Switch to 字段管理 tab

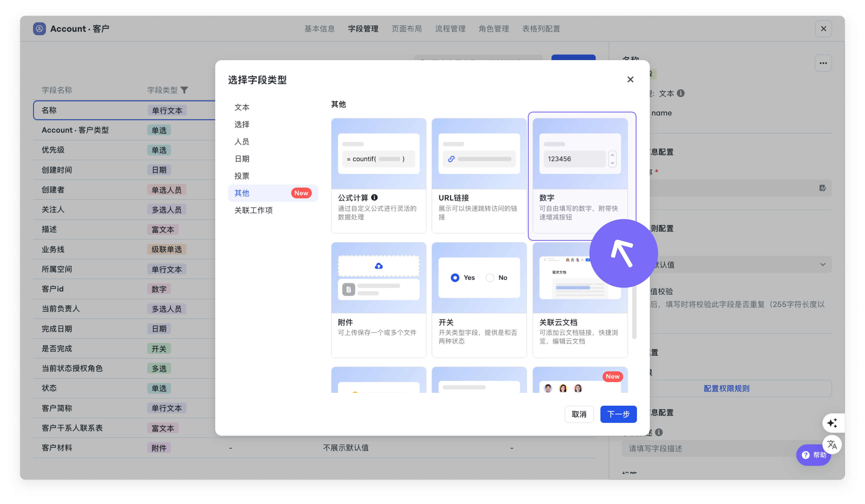363,29
